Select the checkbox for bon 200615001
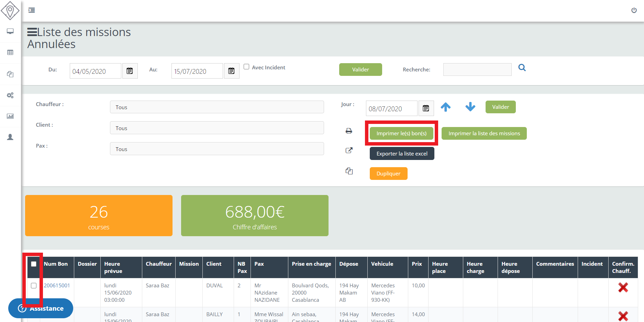The width and height of the screenshot is (644, 322). point(34,286)
